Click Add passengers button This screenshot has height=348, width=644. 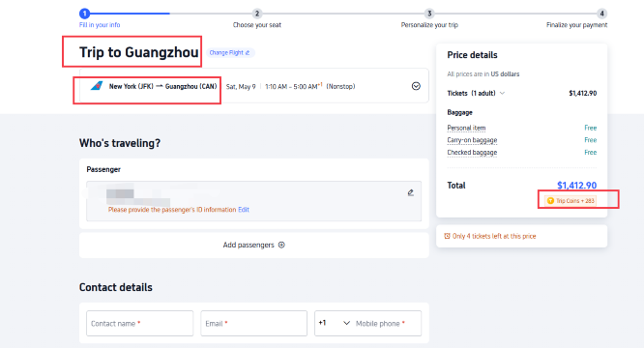(x=253, y=245)
